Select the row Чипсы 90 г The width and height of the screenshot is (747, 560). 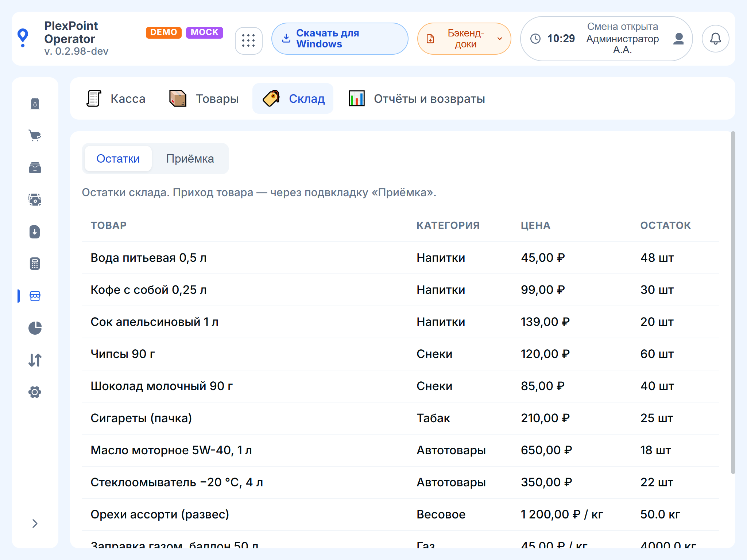click(x=400, y=354)
